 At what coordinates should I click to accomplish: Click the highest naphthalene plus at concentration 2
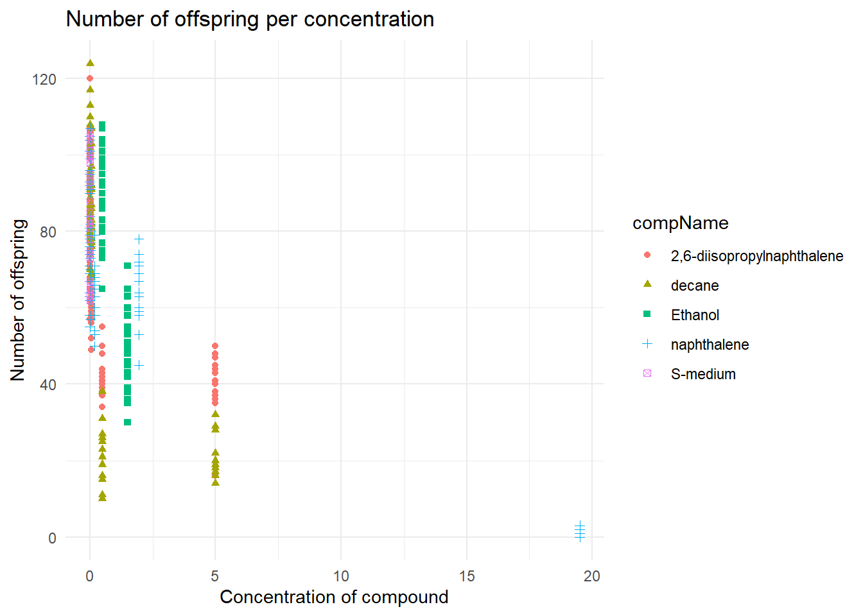tap(139, 239)
